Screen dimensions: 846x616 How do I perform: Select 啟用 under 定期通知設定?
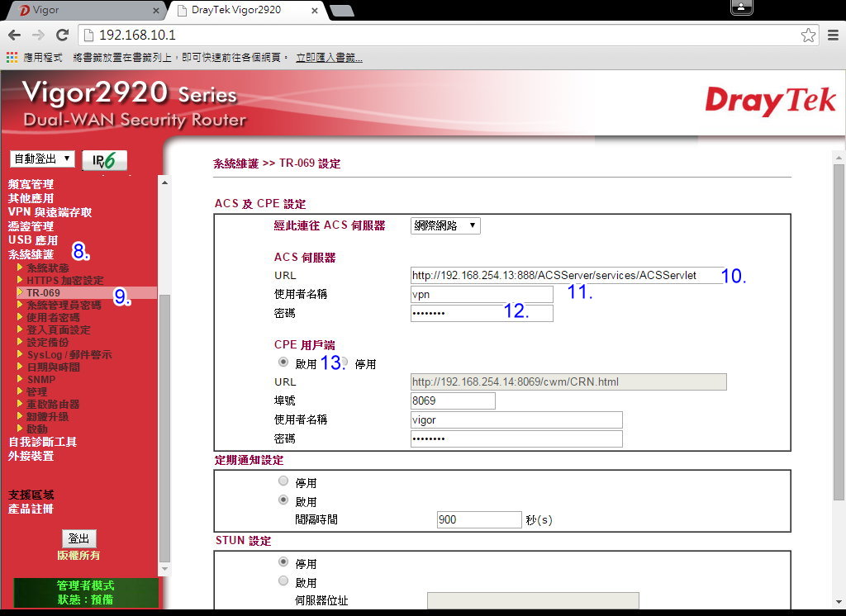coord(283,500)
